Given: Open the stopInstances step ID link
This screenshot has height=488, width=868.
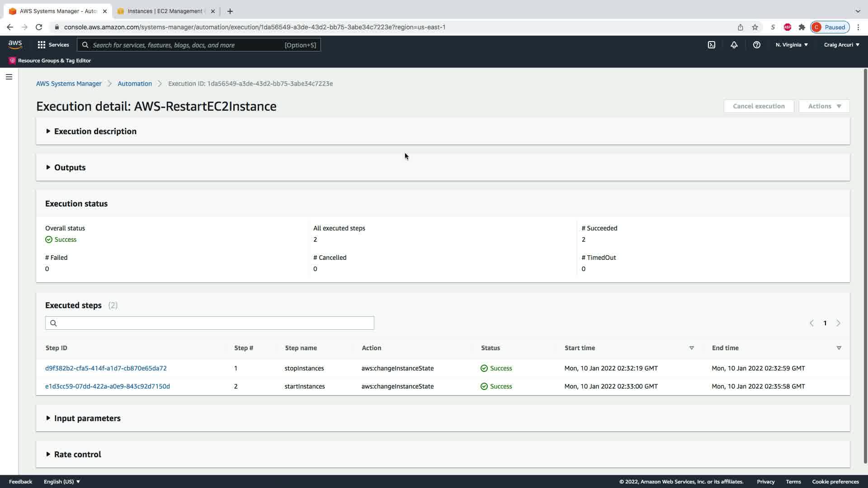Looking at the screenshot, I should click(106, 368).
